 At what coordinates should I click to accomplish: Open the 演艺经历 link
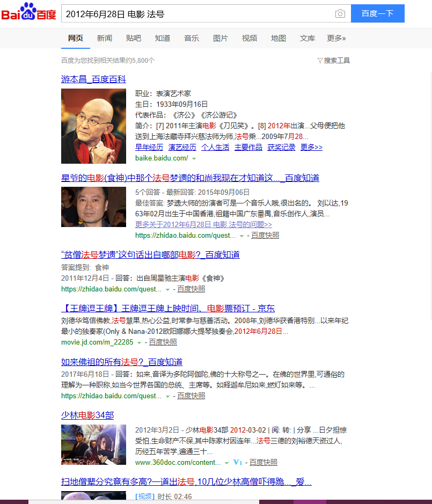click(x=182, y=147)
